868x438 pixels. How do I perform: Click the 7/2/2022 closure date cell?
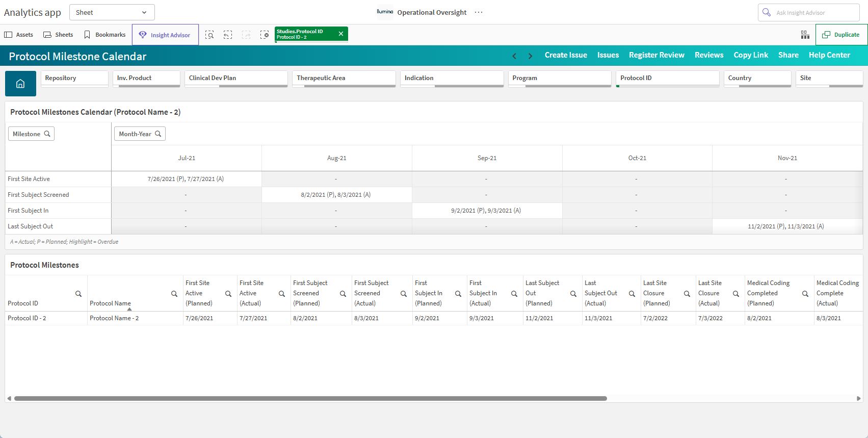[668, 318]
